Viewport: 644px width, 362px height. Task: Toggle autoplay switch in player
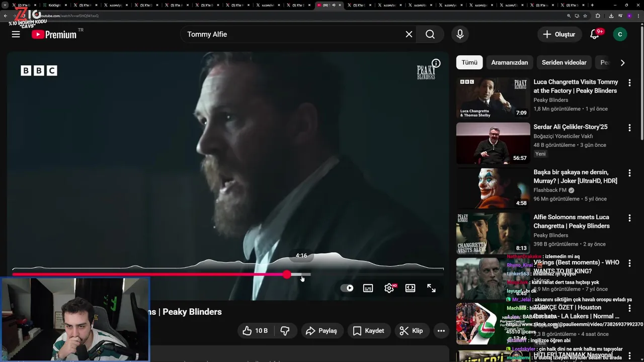(x=347, y=288)
